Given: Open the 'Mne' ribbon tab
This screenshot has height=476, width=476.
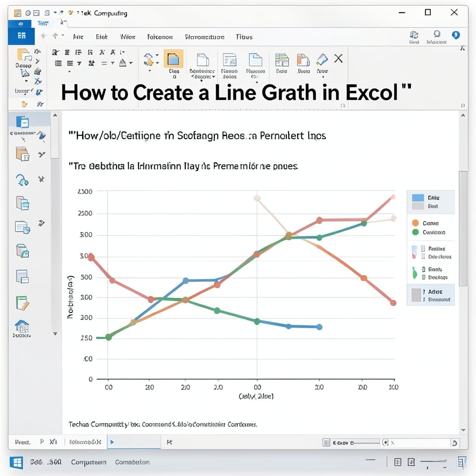Looking at the screenshot, I should [78, 37].
